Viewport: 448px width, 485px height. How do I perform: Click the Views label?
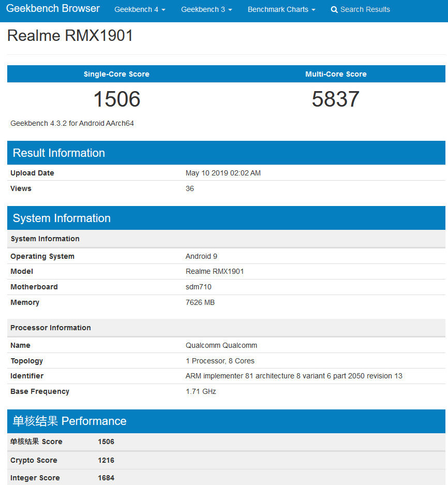point(21,188)
